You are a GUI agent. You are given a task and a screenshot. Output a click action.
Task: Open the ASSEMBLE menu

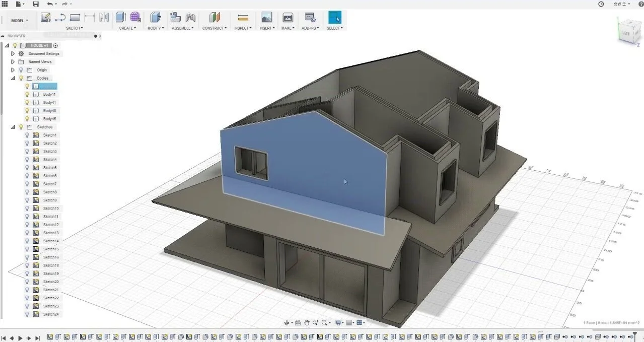pos(183,28)
